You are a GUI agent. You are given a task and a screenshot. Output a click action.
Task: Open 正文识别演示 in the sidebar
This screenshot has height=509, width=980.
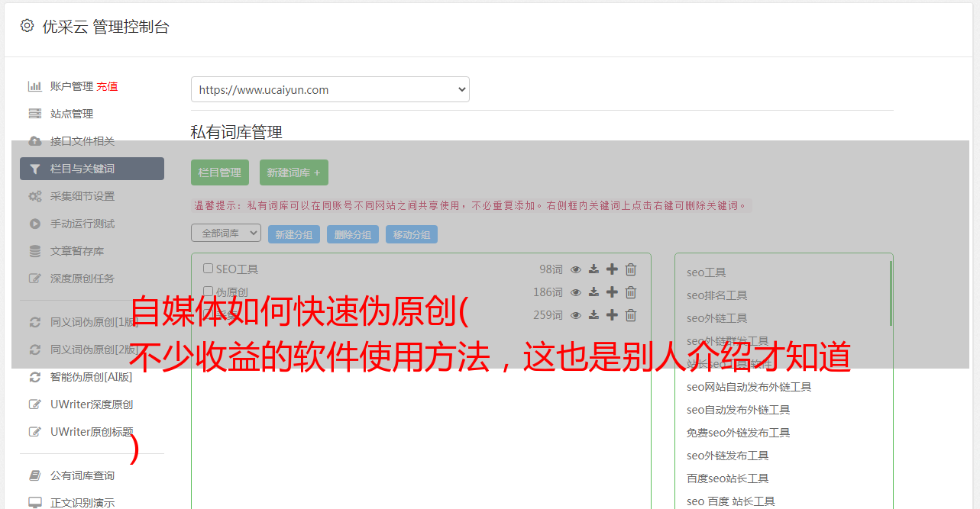(82, 503)
